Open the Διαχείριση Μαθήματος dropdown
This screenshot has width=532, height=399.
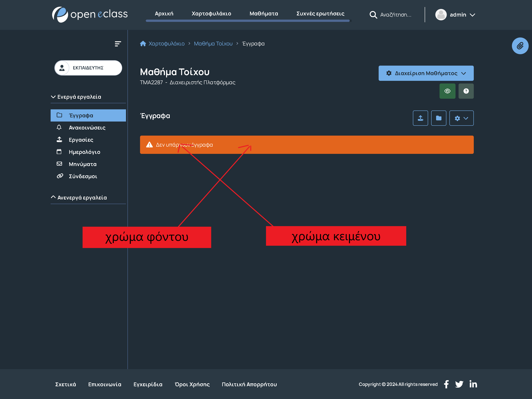click(x=426, y=73)
